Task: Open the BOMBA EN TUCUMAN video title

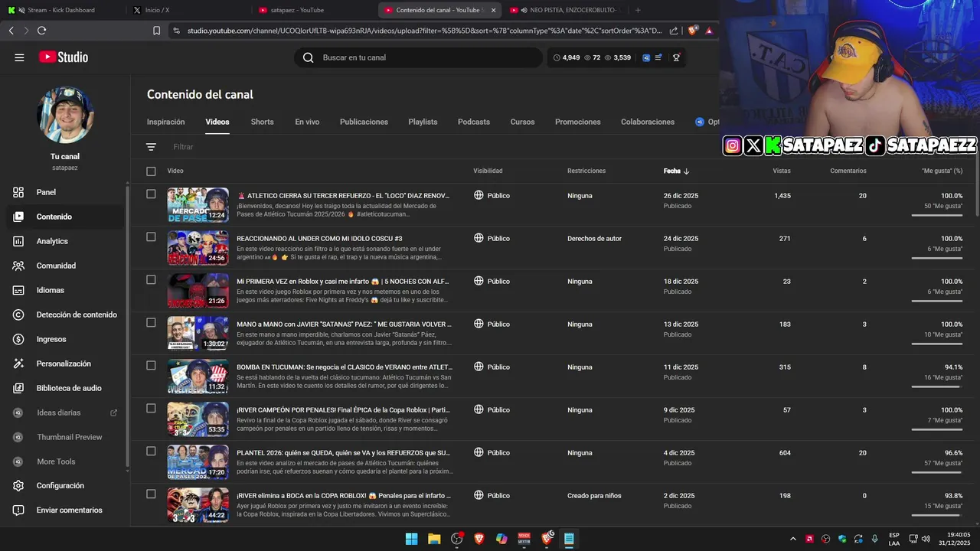Action: coord(345,367)
